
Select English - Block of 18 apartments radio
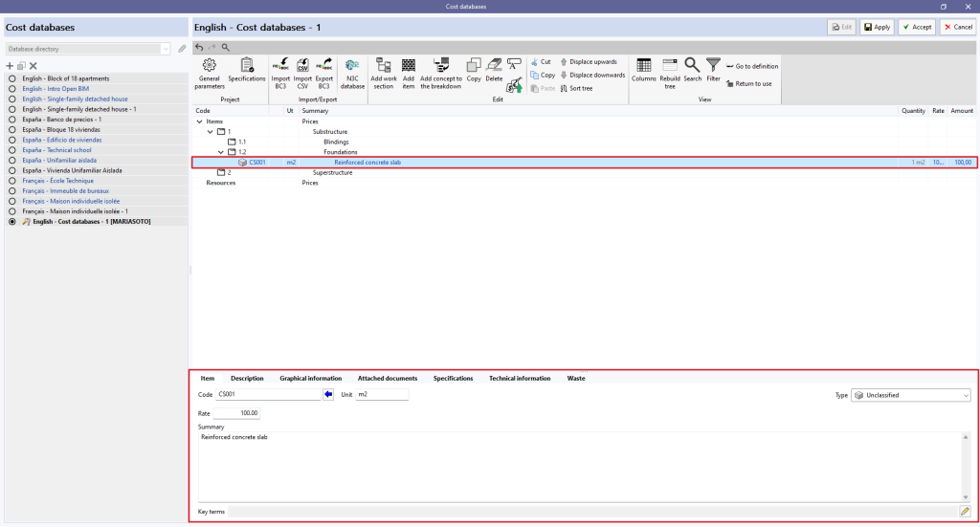(11, 78)
